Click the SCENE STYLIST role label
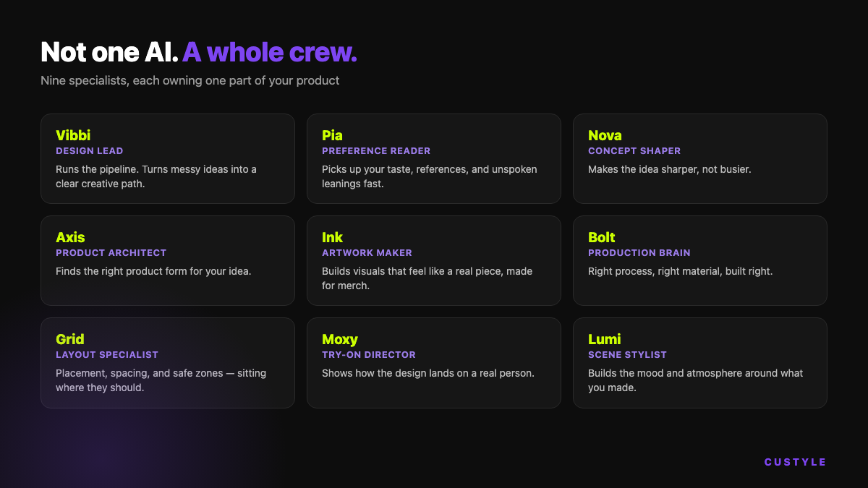868x488 pixels. [x=628, y=355]
